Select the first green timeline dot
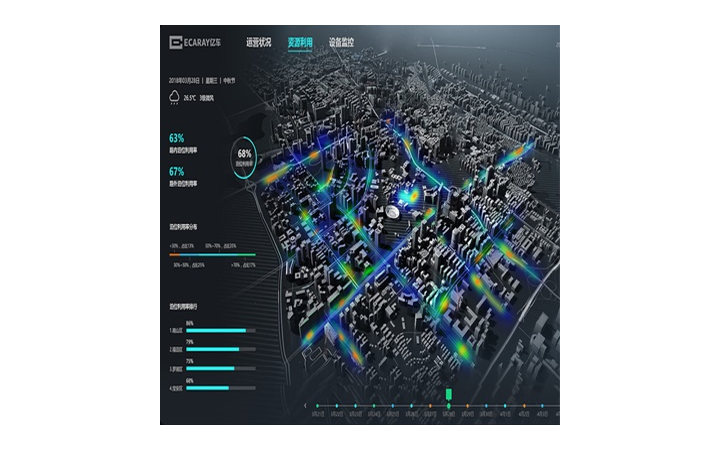720x450 pixels. pyautogui.click(x=319, y=406)
